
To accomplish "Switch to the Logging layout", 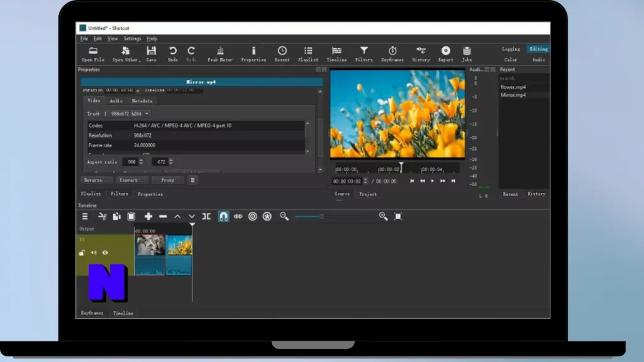I will click(511, 49).
